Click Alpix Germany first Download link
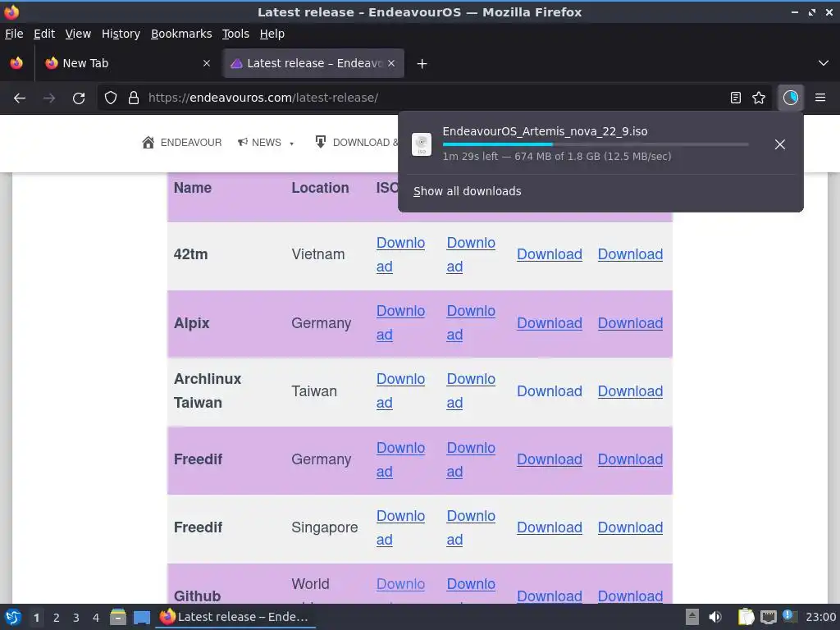The height and width of the screenshot is (630, 840). click(400, 322)
